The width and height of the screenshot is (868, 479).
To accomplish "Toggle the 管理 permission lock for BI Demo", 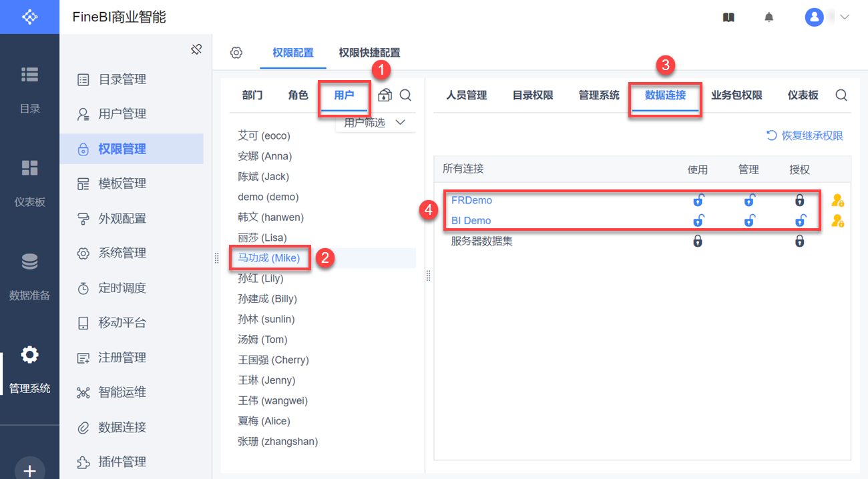I will tap(748, 221).
